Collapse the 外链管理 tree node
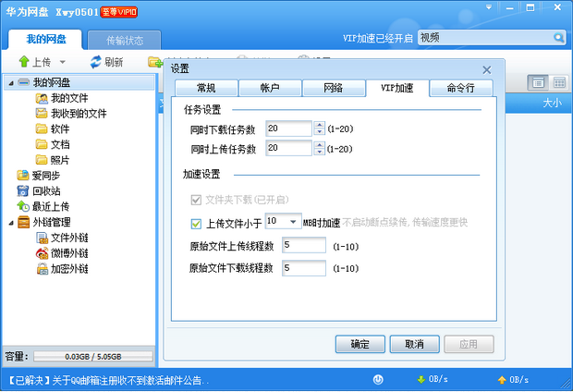Image resolution: width=573 pixels, height=392 pixels. (x=11, y=223)
